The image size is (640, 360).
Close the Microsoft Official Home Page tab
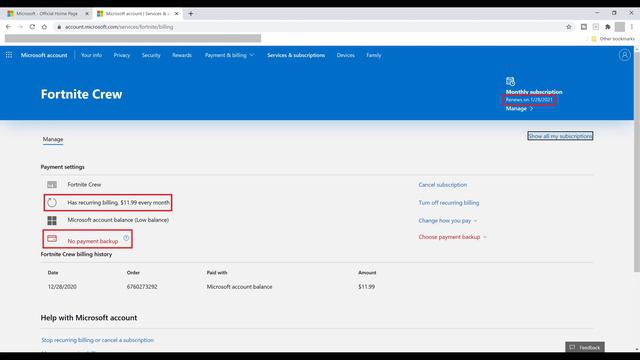(x=87, y=13)
